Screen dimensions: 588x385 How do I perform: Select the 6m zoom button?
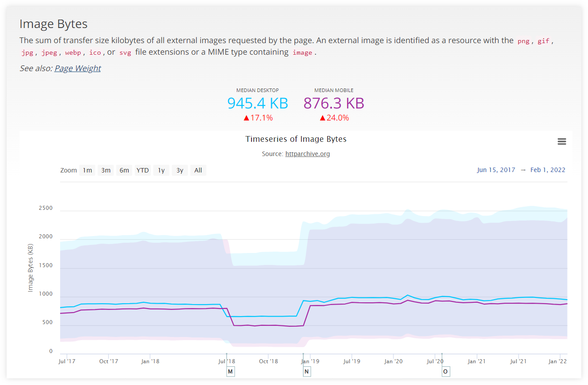[x=124, y=170]
